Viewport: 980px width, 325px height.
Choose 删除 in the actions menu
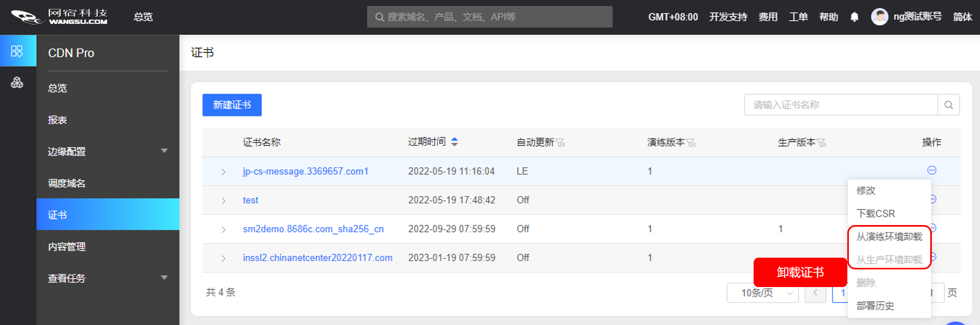click(866, 283)
